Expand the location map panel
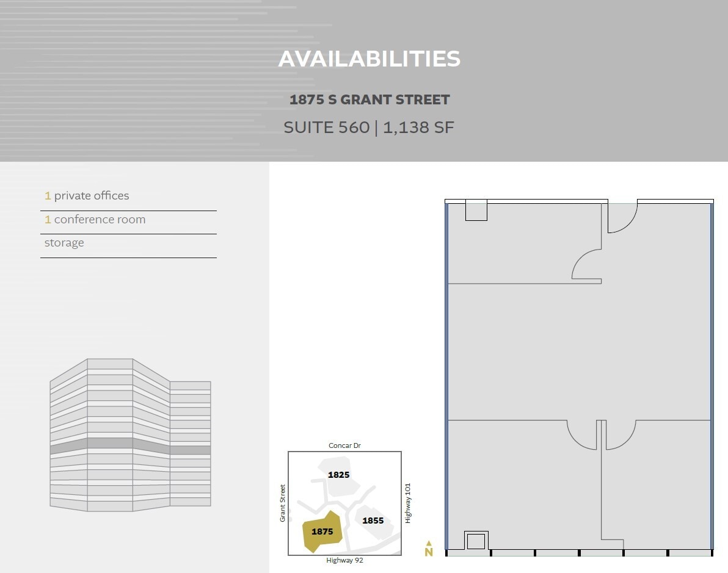Image resolution: width=728 pixels, height=573 pixels. coord(344,503)
